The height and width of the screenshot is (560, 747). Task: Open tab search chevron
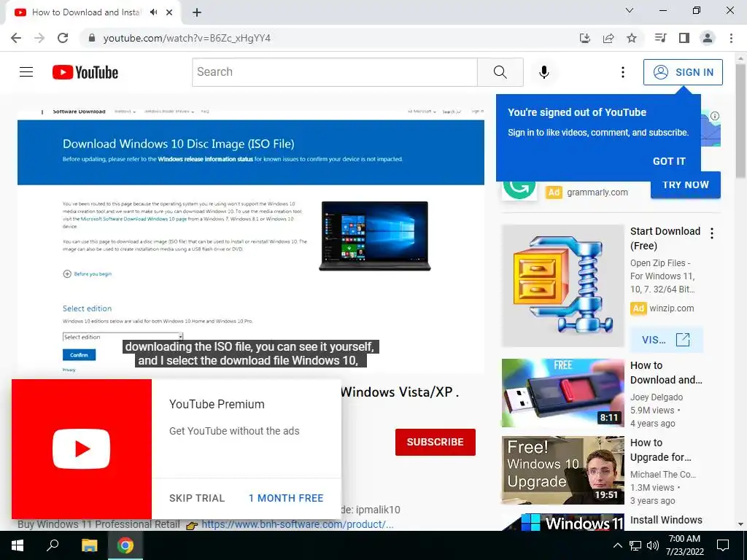point(630,10)
